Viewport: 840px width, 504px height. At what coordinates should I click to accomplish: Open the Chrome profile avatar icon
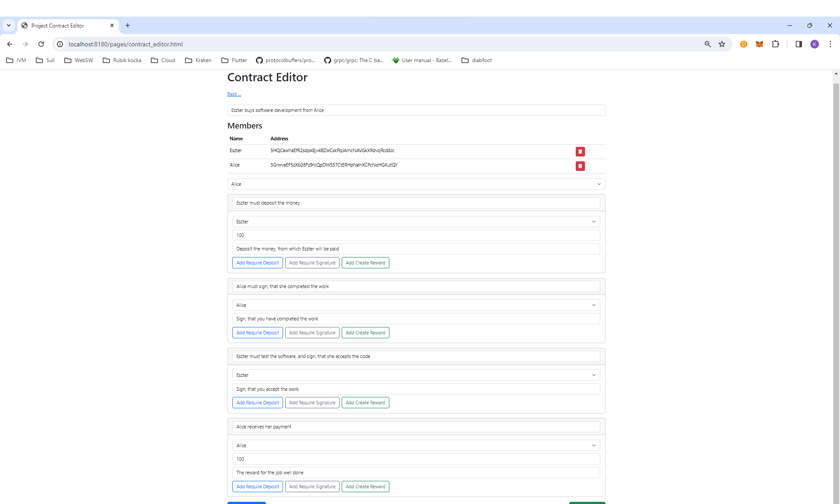click(x=814, y=44)
